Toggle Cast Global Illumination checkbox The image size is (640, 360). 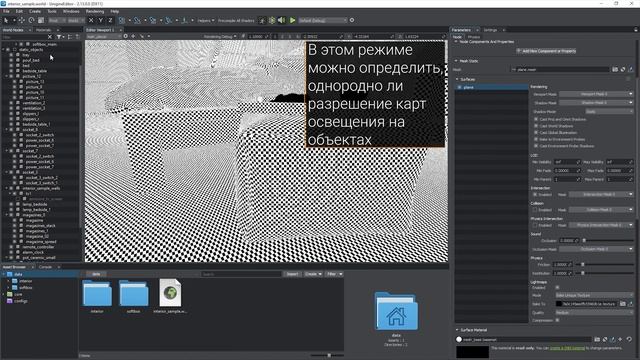pyautogui.click(x=536, y=132)
